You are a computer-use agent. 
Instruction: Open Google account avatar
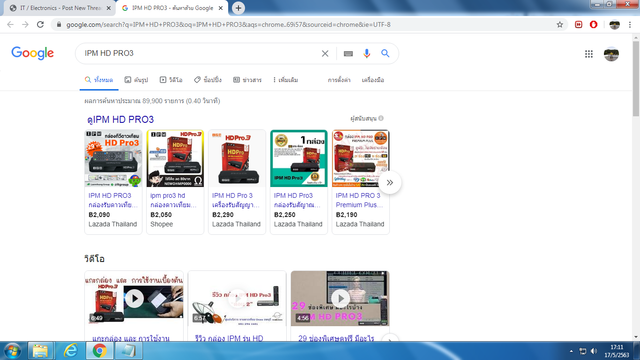click(x=611, y=54)
